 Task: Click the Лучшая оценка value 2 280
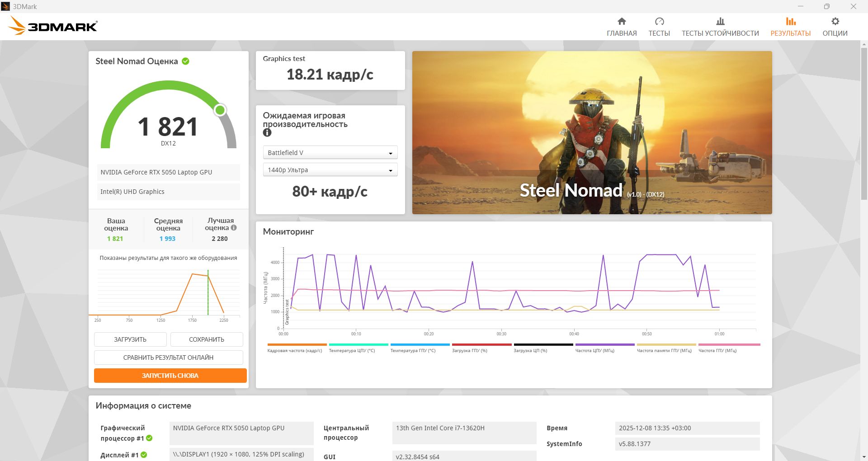pyautogui.click(x=220, y=239)
